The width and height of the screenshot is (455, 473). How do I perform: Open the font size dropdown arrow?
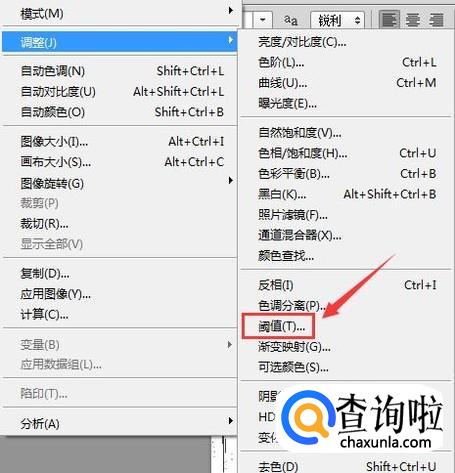[x=263, y=20]
